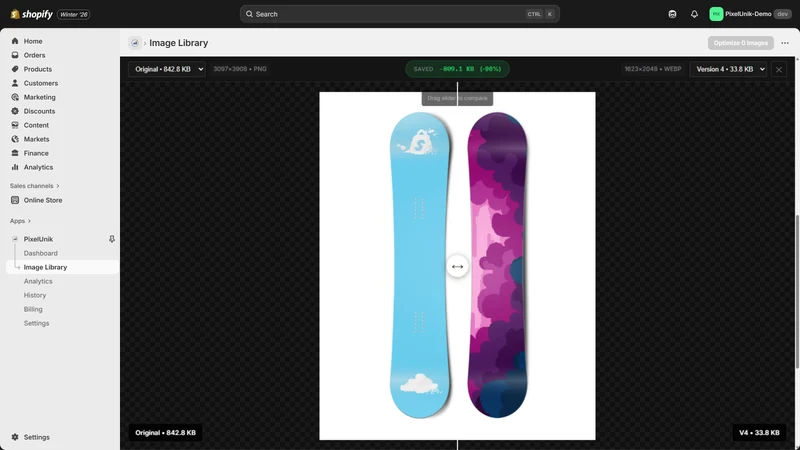Open the Orders inbox icon
The height and width of the screenshot is (450, 800).
[15, 55]
